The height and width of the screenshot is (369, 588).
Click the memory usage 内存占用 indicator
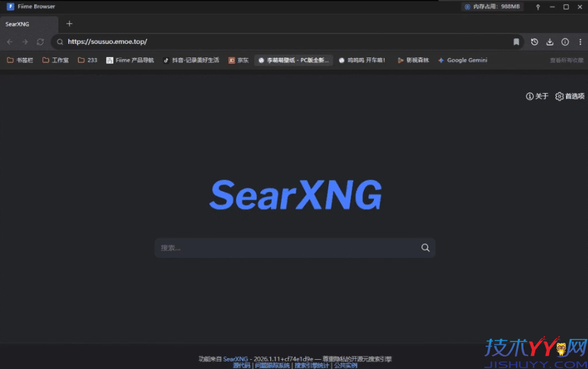click(x=492, y=7)
